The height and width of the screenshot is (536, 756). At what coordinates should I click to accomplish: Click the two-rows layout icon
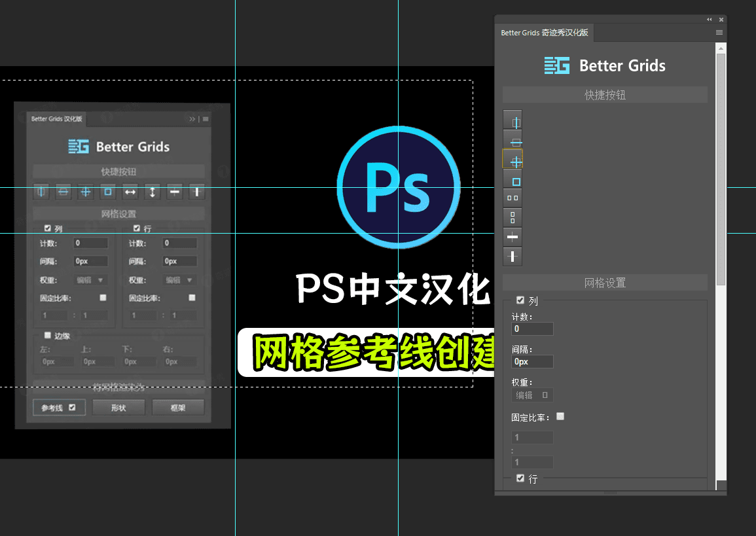513,217
